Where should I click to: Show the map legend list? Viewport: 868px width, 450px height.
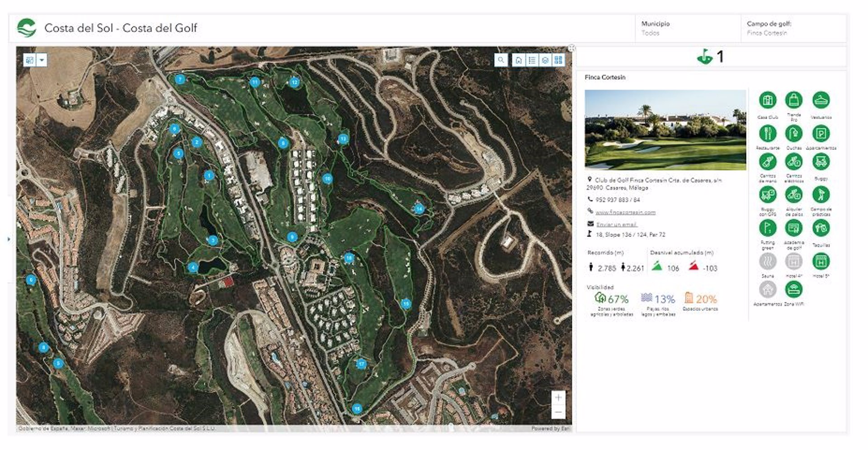pos(532,60)
